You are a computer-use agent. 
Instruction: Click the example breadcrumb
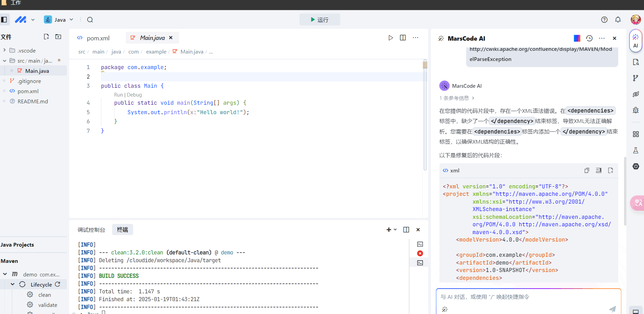(156, 52)
